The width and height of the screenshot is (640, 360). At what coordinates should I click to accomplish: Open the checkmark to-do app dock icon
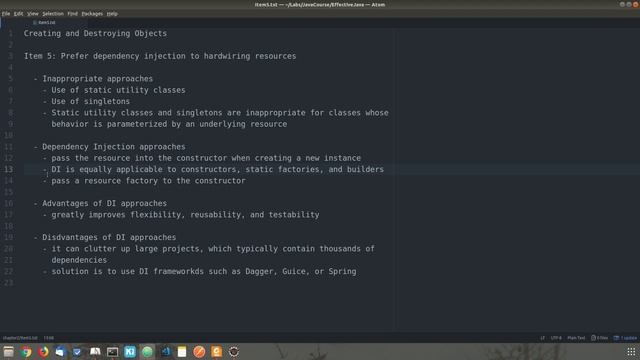[x=78, y=351]
